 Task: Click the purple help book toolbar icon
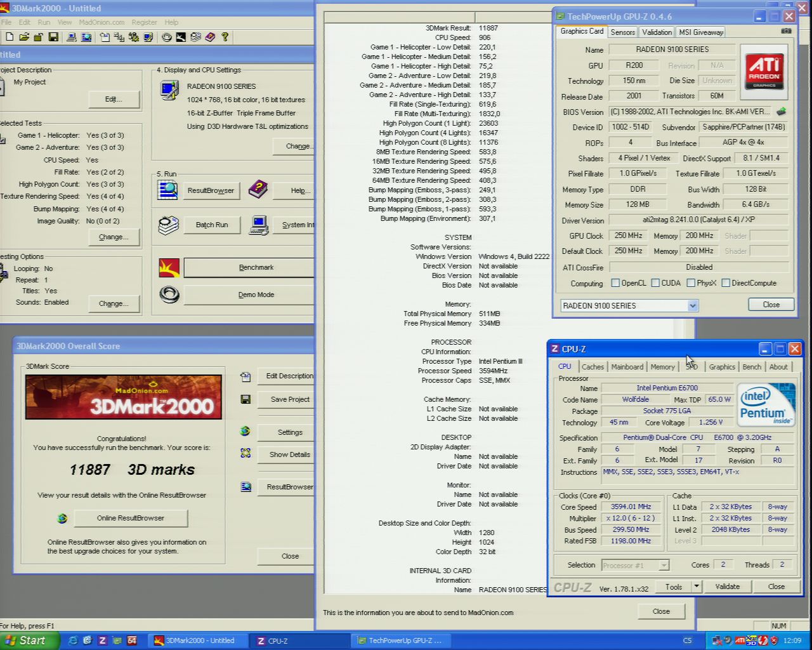click(x=210, y=37)
